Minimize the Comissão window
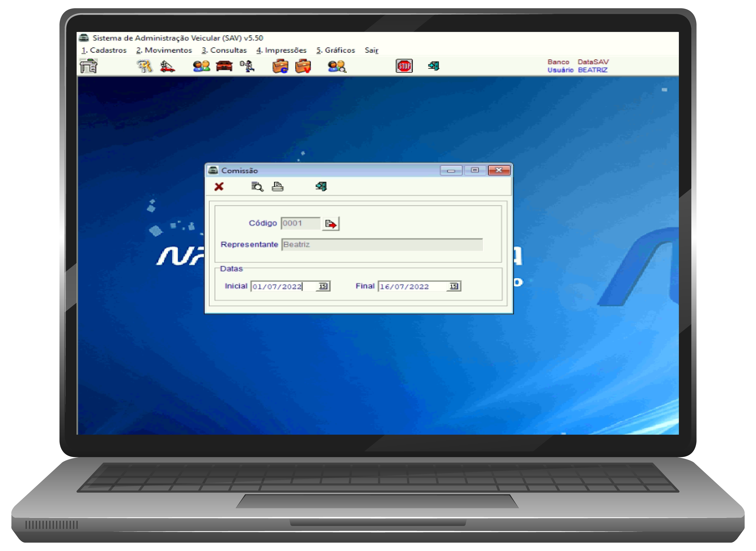 pos(451,170)
